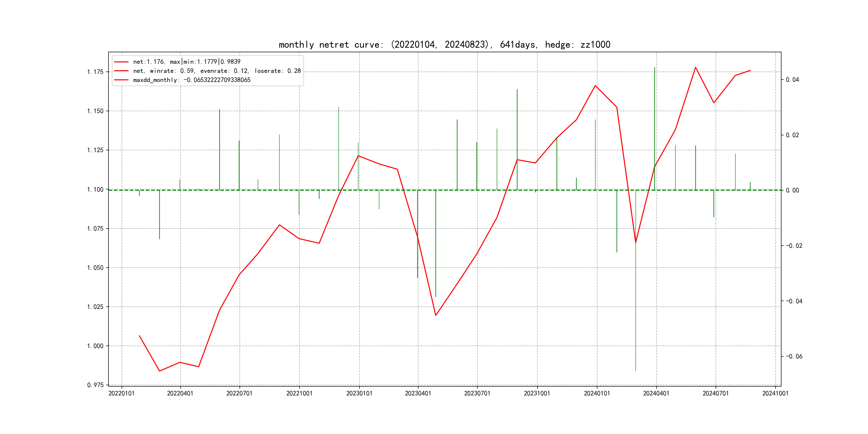Click the x-axis label 20241001
This screenshot has height=434, width=868.
(x=775, y=393)
